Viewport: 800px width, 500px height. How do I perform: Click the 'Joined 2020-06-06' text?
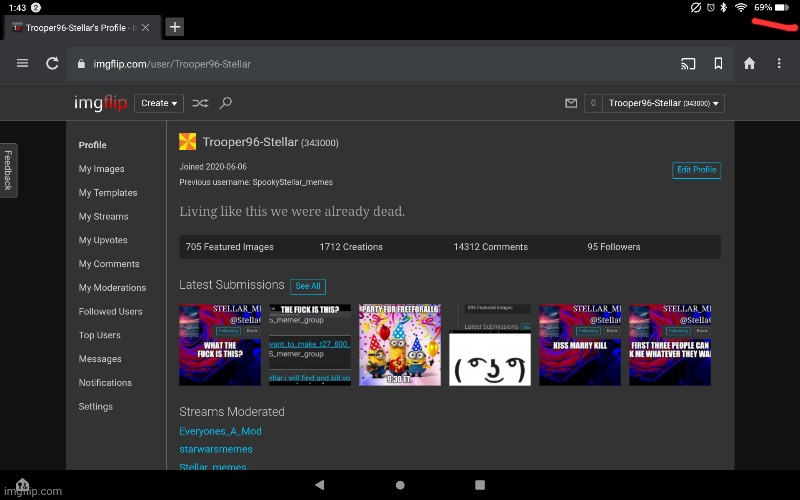(213, 167)
